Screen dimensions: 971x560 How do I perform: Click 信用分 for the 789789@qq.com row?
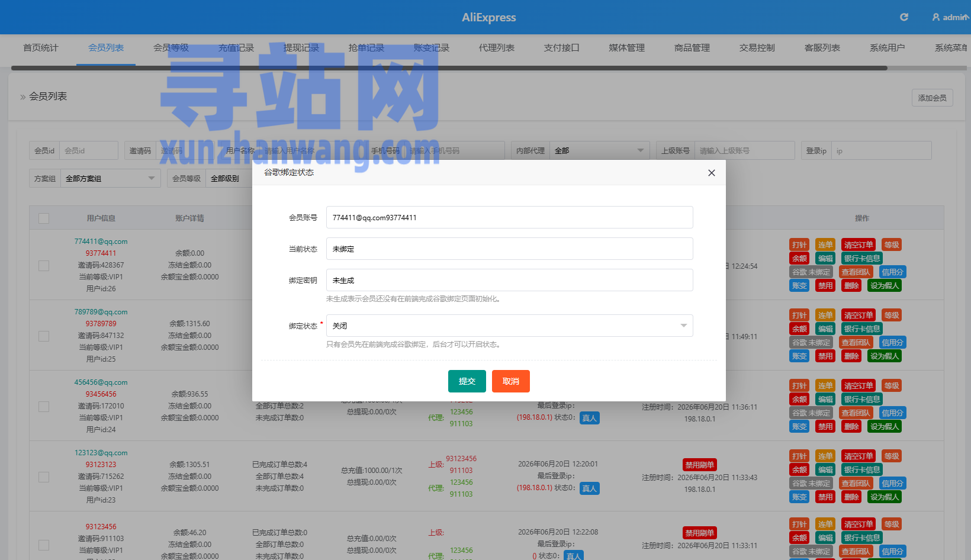(892, 342)
